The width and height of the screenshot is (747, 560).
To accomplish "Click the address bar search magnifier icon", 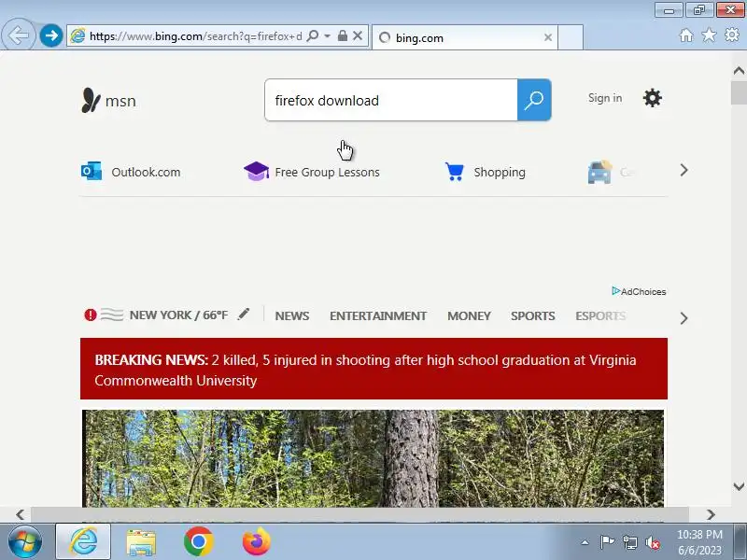I will click(313, 35).
